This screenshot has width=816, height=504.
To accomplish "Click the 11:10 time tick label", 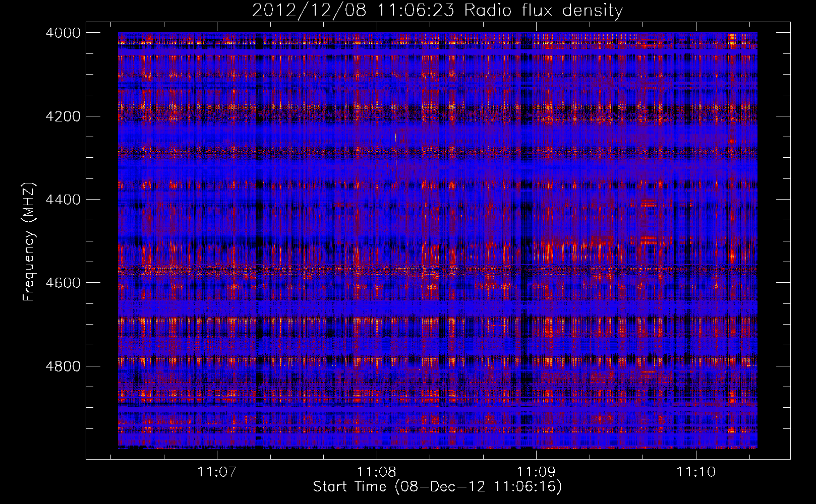I will pyautogui.click(x=696, y=472).
